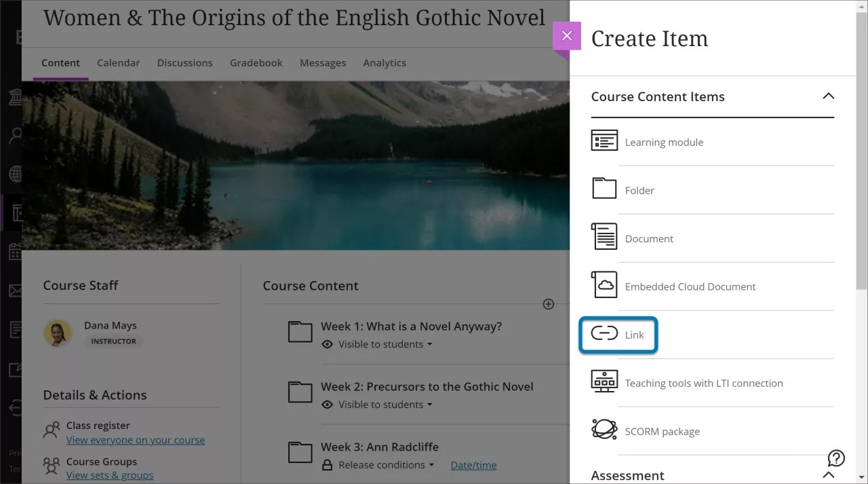
Task: Create a new Folder content item
Action: 639,190
